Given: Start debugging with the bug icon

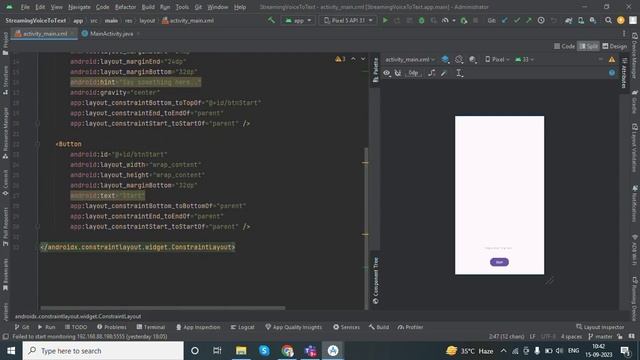Looking at the screenshot, I should click(x=421, y=20).
